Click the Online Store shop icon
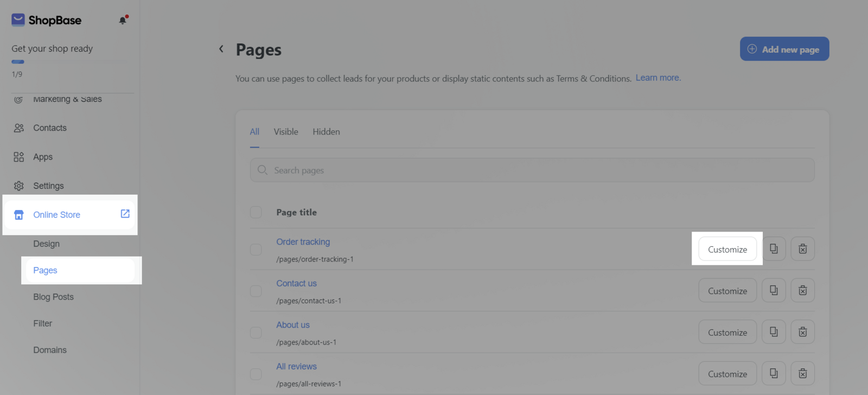The width and height of the screenshot is (868, 395). coord(18,215)
